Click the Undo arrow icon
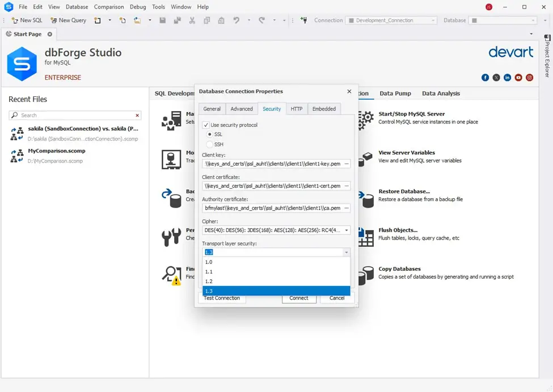Screen dimensions: 553x392 237,20
